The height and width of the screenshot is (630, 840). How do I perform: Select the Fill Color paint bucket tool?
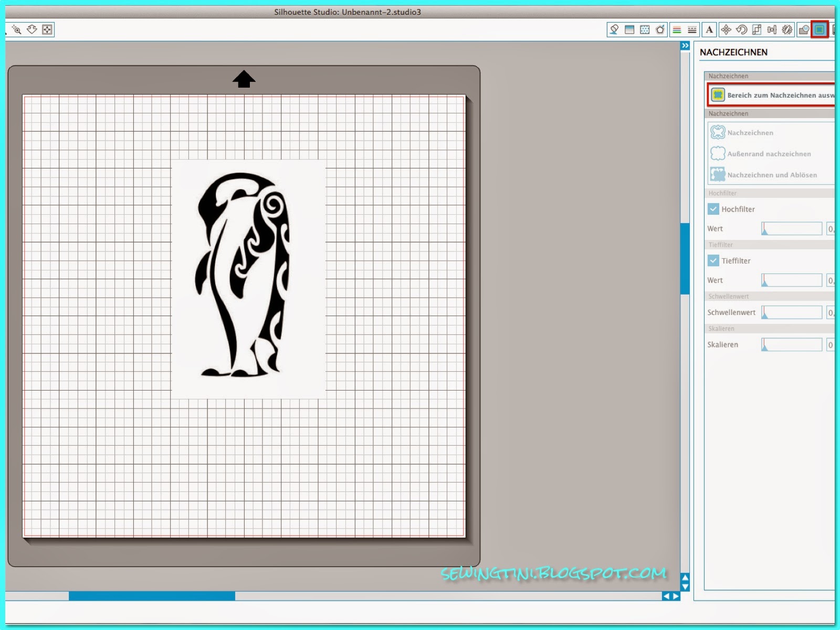coord(613,30)
